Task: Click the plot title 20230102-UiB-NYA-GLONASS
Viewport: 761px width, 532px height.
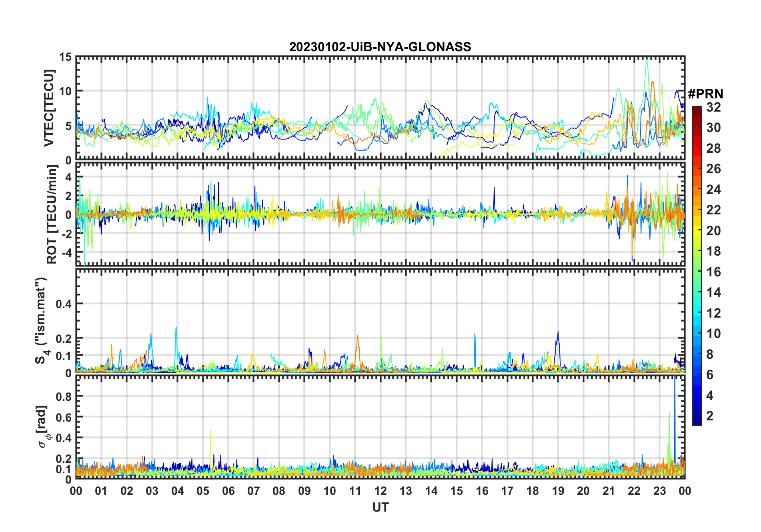Action: click(x=380, y=47)
